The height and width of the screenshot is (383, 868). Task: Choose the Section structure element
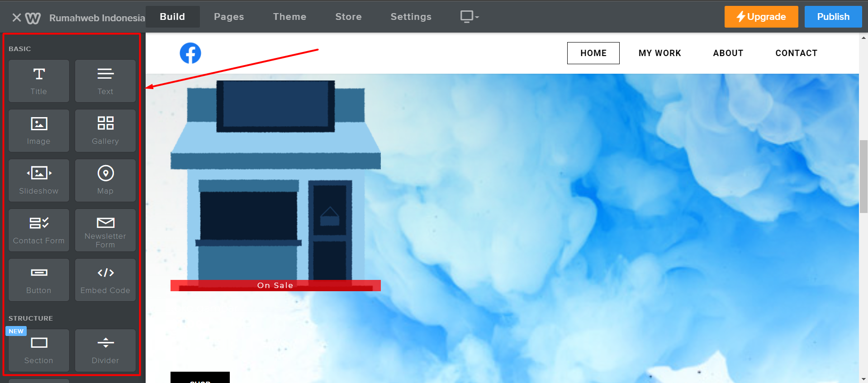point(39,350)
